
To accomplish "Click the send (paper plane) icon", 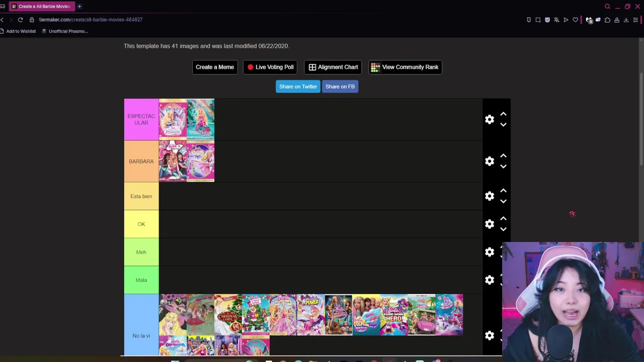I will (566, 20).
